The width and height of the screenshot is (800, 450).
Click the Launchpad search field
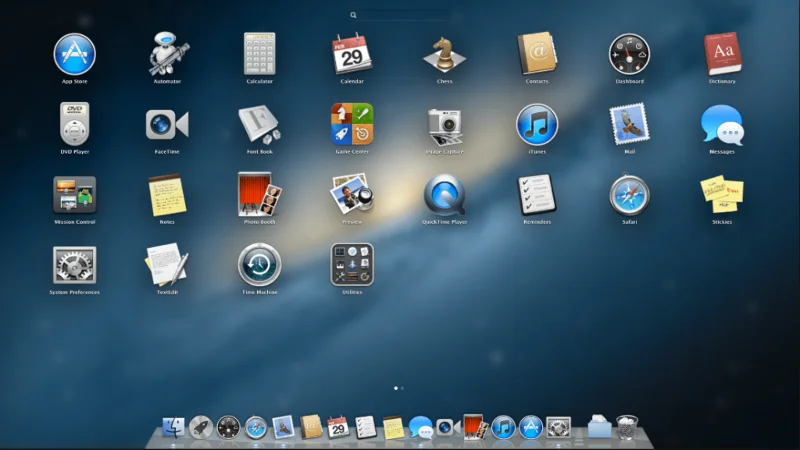[399, 15]
